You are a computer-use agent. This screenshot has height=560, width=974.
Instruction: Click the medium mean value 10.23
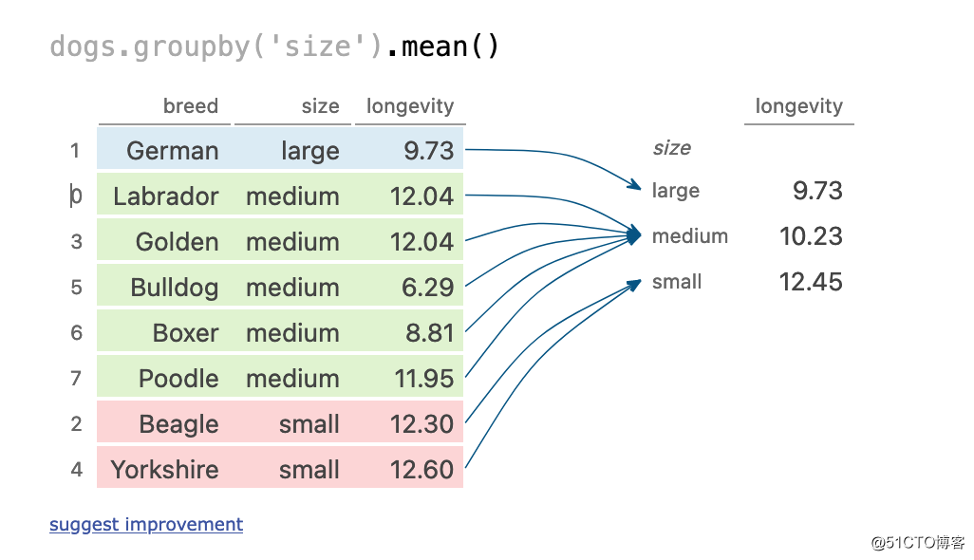811,236
